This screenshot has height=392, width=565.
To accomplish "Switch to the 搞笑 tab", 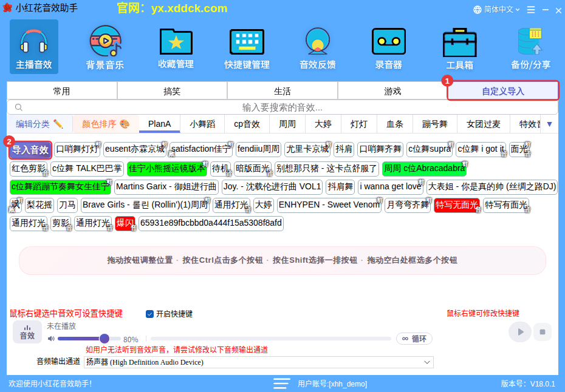I will tap(172, 91).
